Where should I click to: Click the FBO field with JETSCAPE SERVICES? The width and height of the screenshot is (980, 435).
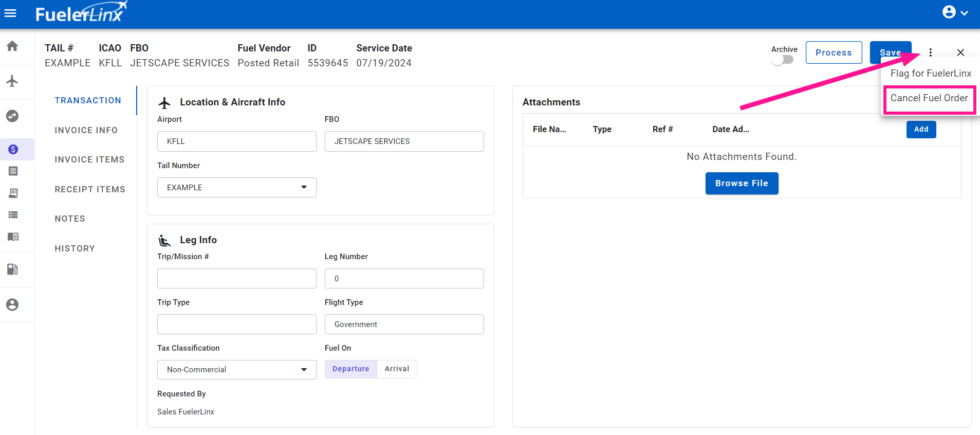pyautogui.click(x=404, y=141)
